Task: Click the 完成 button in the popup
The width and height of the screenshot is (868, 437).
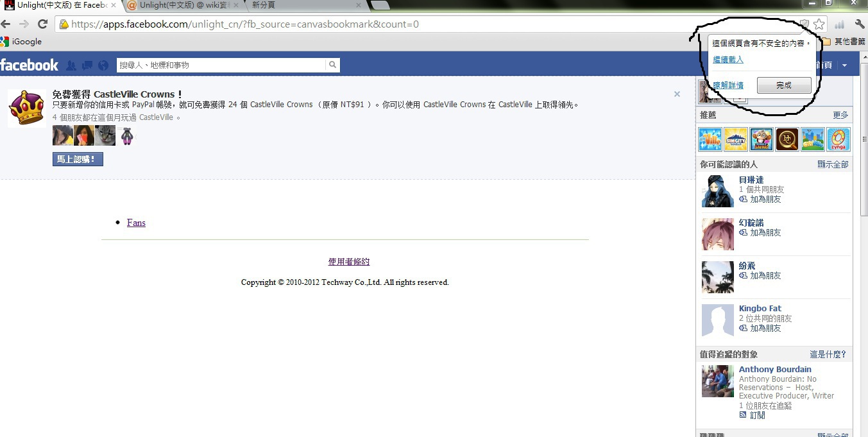Action: click(784, 85)
